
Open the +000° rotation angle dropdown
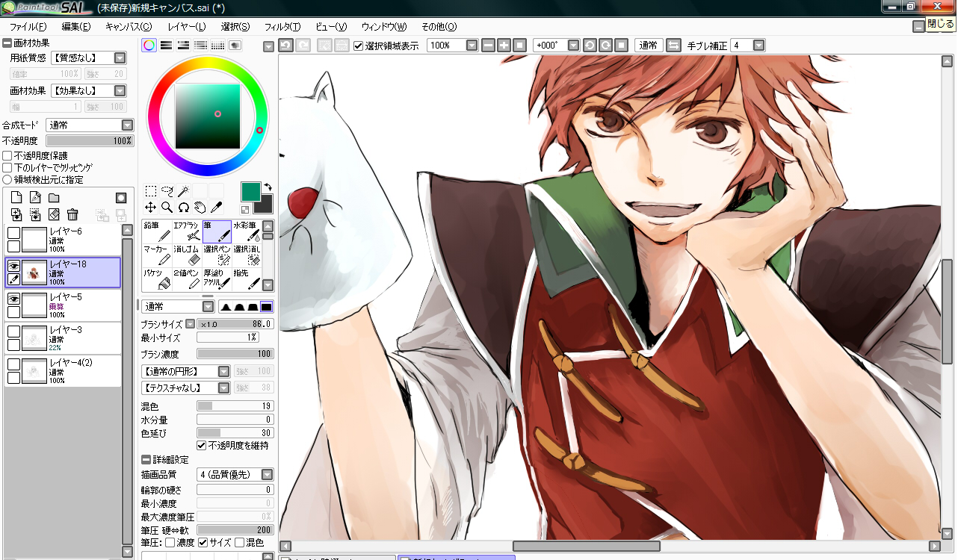[557, 46]
